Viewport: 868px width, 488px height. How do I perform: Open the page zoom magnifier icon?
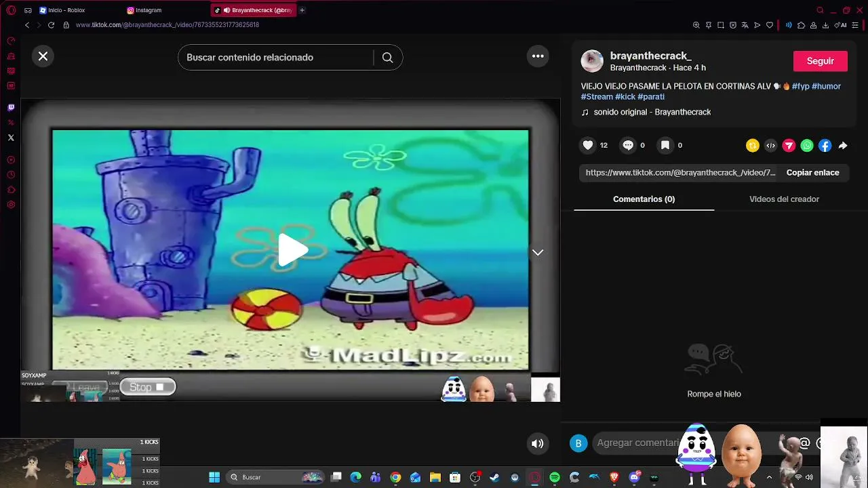(x=696, y=25)
